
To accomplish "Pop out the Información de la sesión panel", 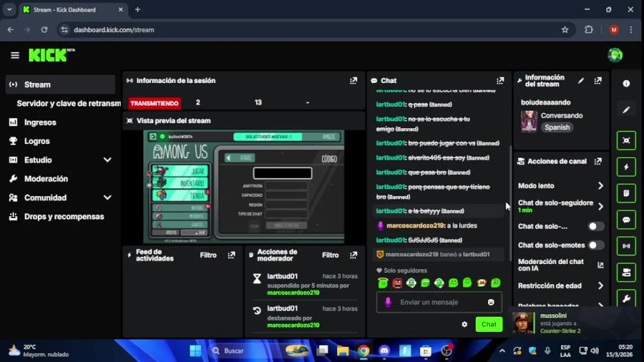I will (x=354, y=80).
